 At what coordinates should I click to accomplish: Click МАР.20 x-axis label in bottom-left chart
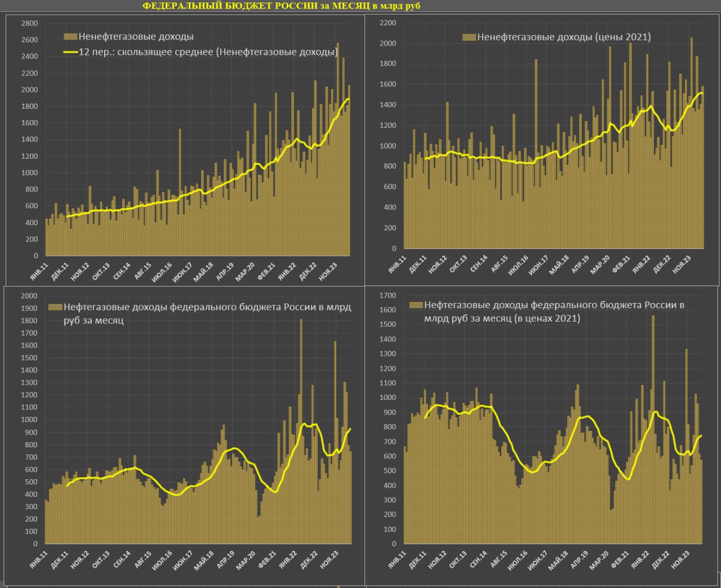coord(246,561)
